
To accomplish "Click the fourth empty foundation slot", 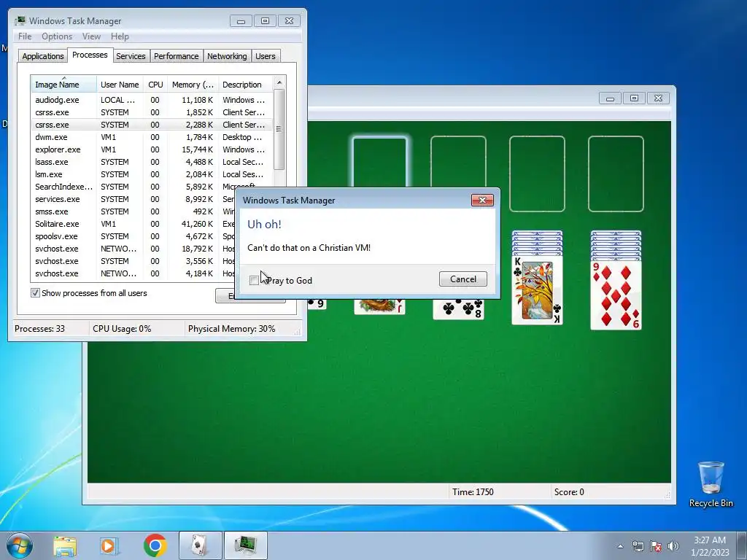I will pos(616,174).
